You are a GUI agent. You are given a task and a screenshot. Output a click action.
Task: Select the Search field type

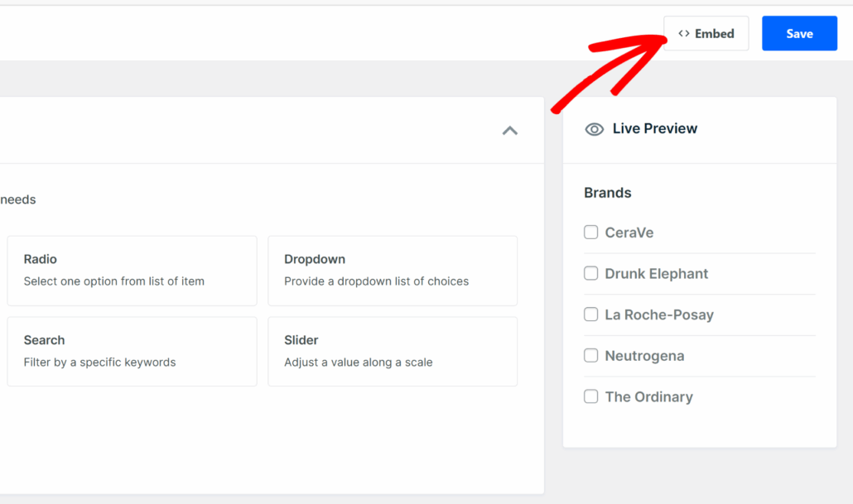tap(131, 351)
